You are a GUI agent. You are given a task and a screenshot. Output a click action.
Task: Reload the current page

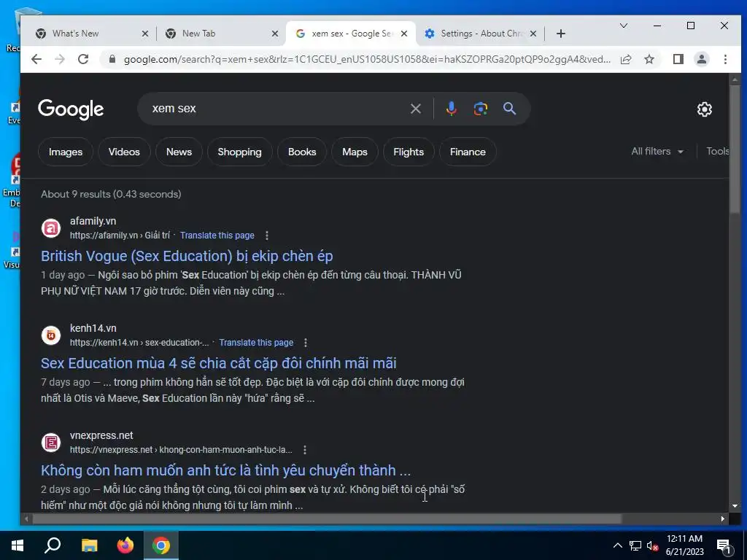(83, 59)
